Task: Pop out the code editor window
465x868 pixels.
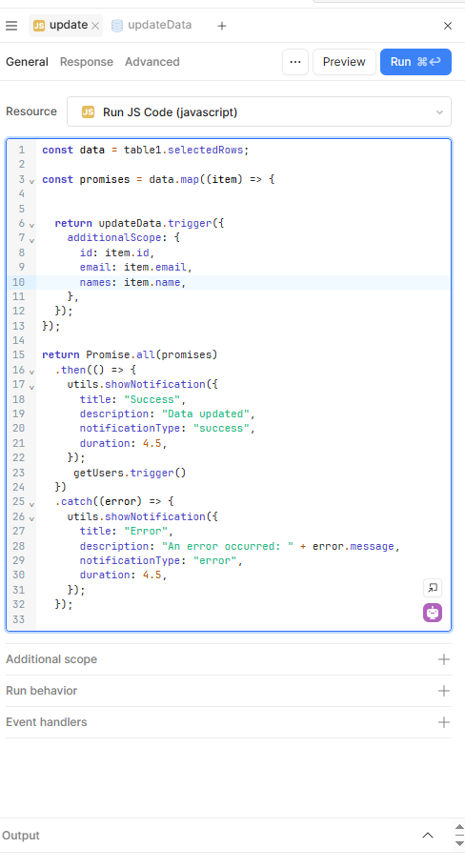Action: point(433,588)
